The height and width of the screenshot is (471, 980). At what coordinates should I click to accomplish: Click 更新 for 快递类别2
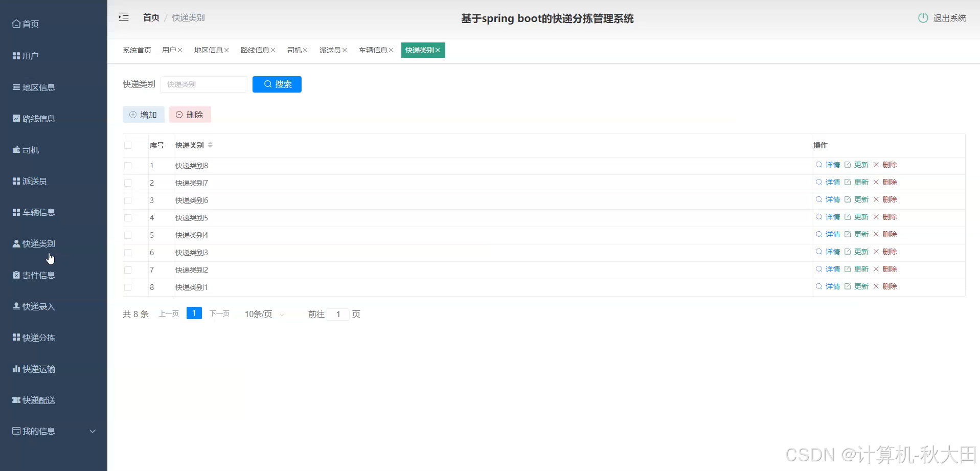(856, 269)
